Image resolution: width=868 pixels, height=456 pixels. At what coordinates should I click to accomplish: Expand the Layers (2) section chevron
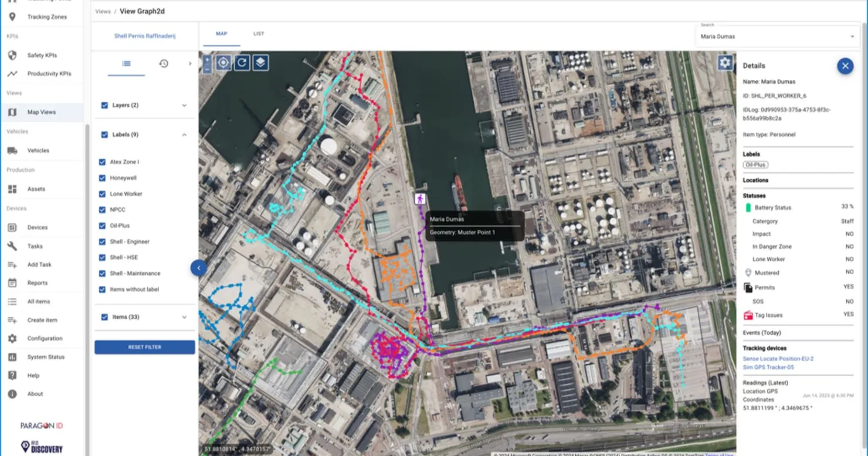(184, 106)
